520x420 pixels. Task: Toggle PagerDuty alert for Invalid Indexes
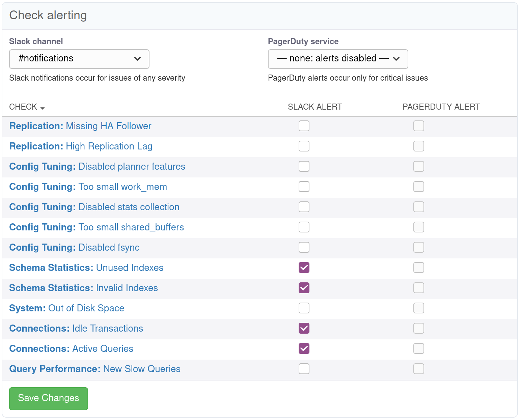tap(419, 288)
